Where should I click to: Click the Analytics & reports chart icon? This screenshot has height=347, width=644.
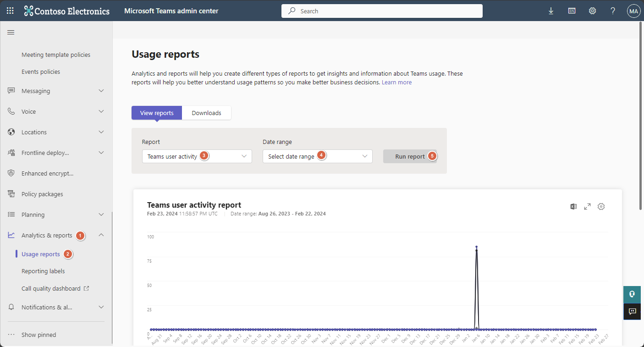[x=11, y=235]
